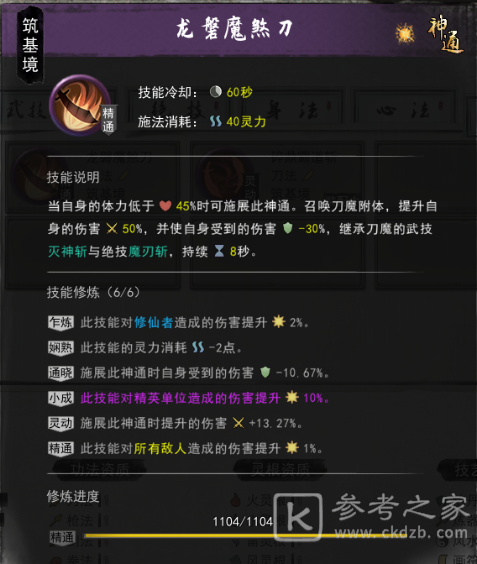The height and width of the screenshot is (564, 477).
Task: Select the 小成 training tier badge
Action: 61,398
